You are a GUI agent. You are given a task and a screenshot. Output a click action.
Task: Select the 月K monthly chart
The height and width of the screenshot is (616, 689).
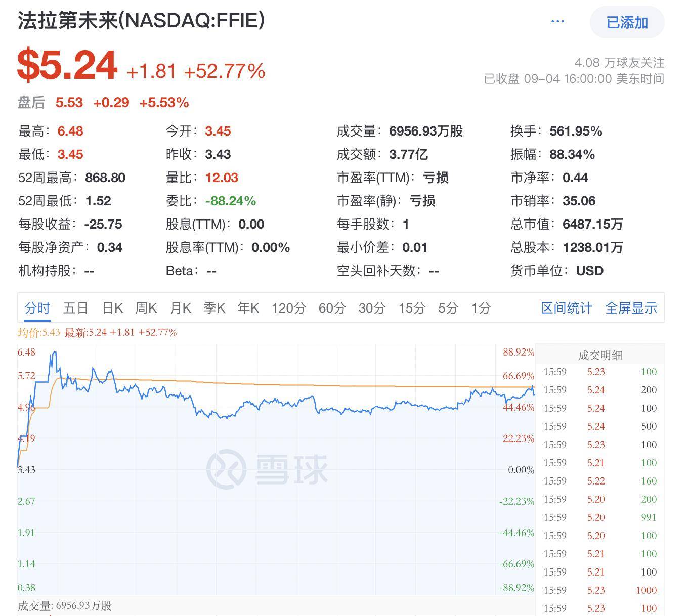point(180,308)
